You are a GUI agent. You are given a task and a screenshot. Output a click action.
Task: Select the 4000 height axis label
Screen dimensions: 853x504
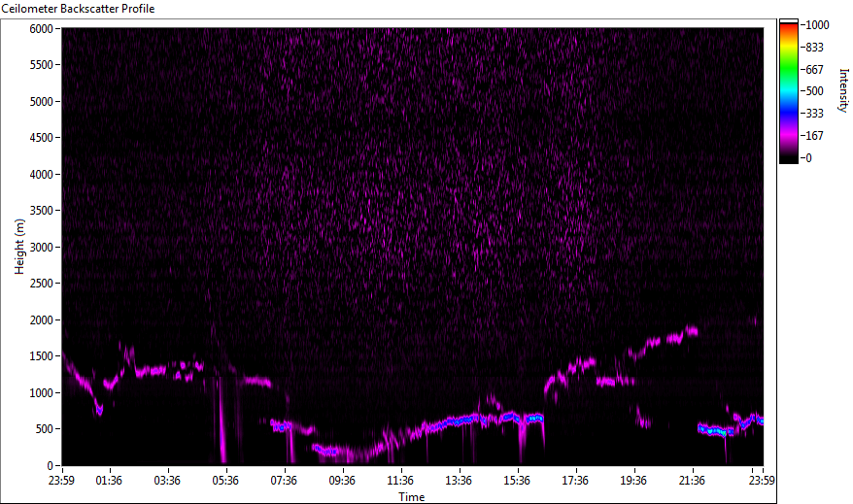click(42, 175)
